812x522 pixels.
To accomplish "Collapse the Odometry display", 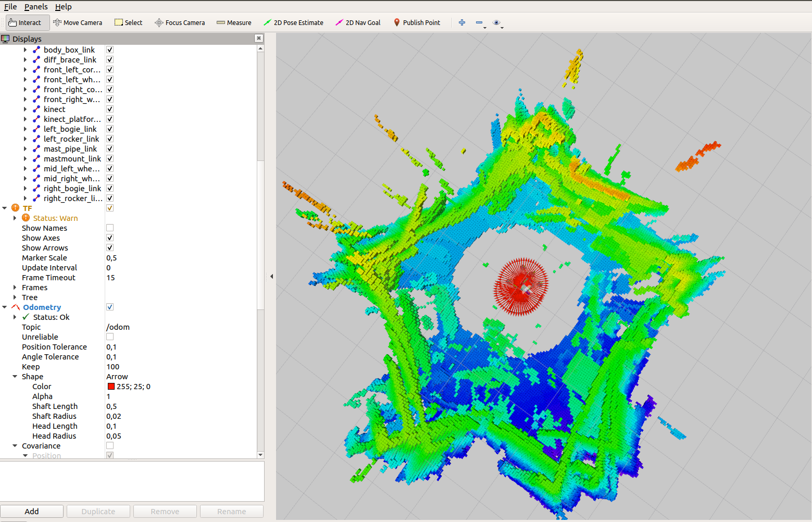I will tap(5, 307).
